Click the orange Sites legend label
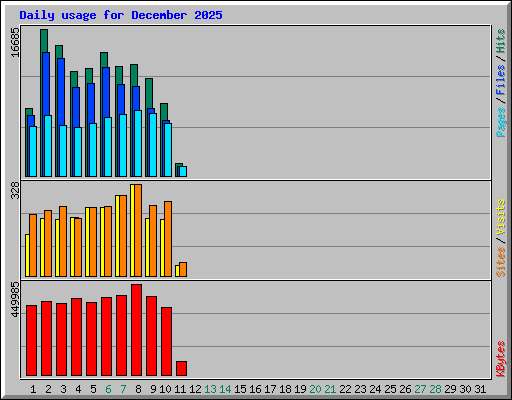 point(501,262)
